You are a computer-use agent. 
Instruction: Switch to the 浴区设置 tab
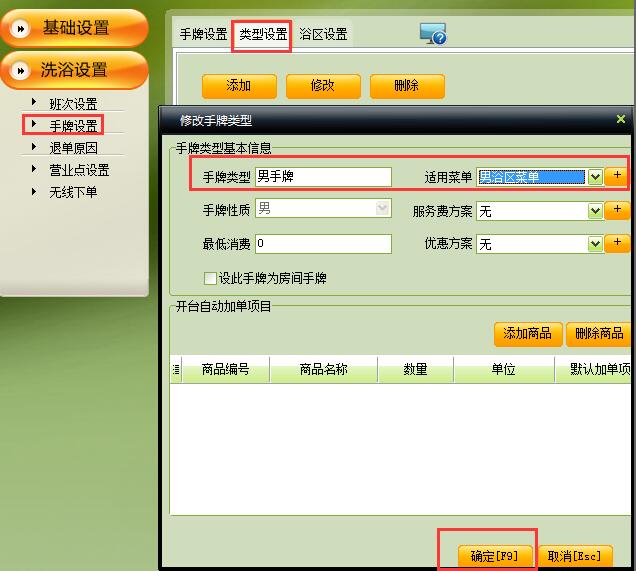point(323,34)
